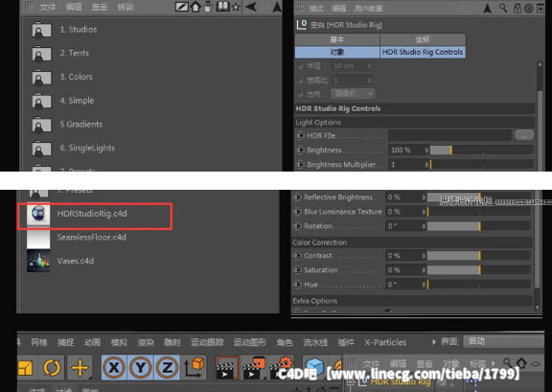This screenshot has width=552, height=392.
Task: Click the HDR File path field
Action: point(449,135)
